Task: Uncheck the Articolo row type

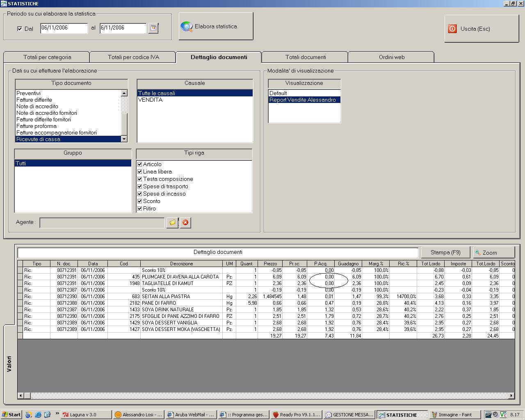Action: [x=140, y=164]
